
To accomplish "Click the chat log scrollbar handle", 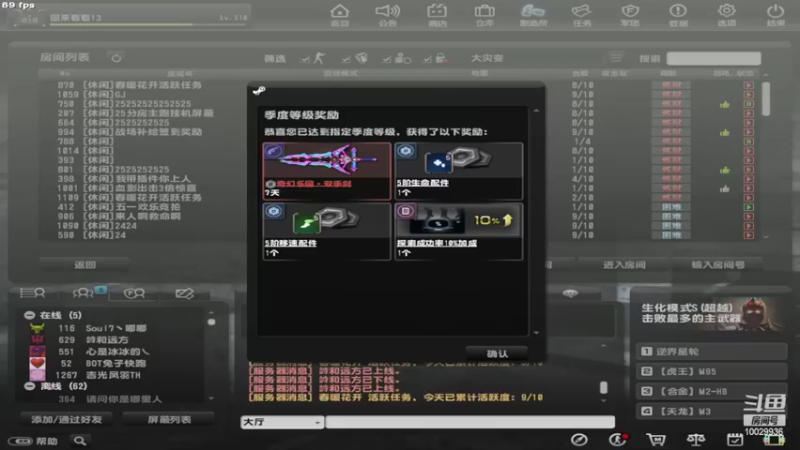I will [604, 387].
